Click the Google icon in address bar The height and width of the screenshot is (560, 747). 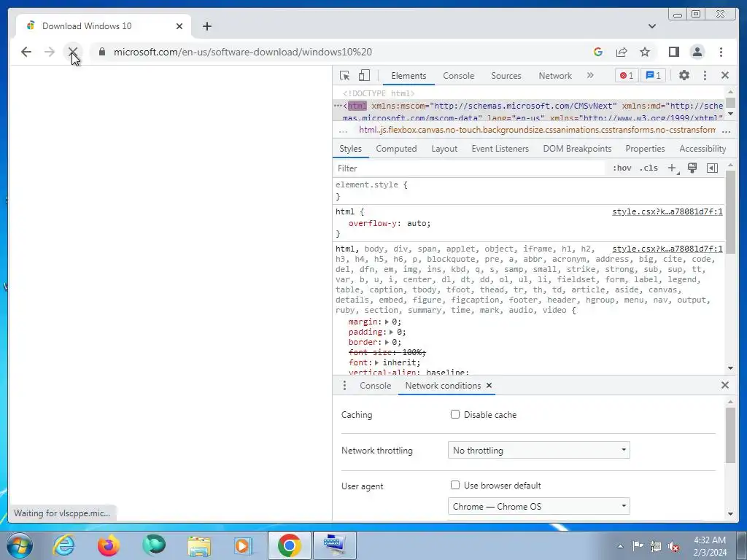(598, 52)
